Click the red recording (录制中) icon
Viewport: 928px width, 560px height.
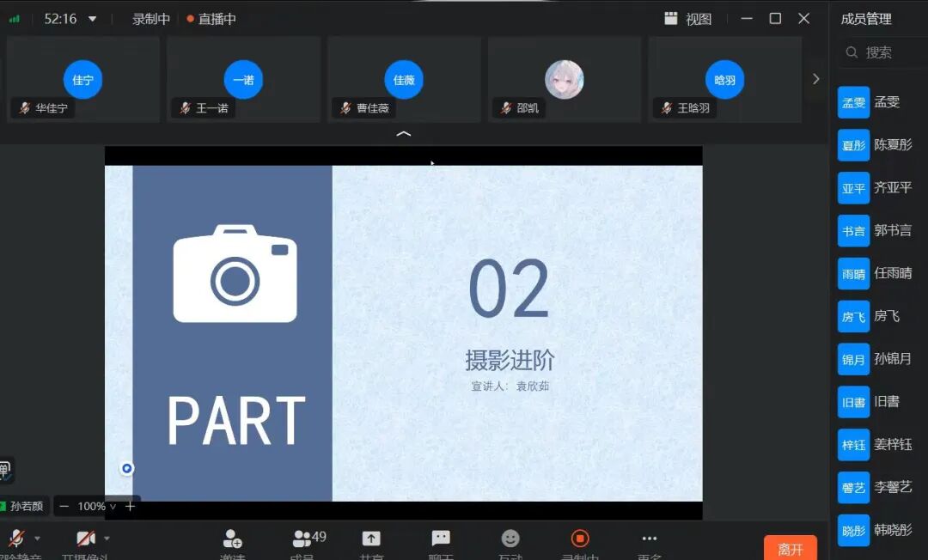click(x=580, y=539)
